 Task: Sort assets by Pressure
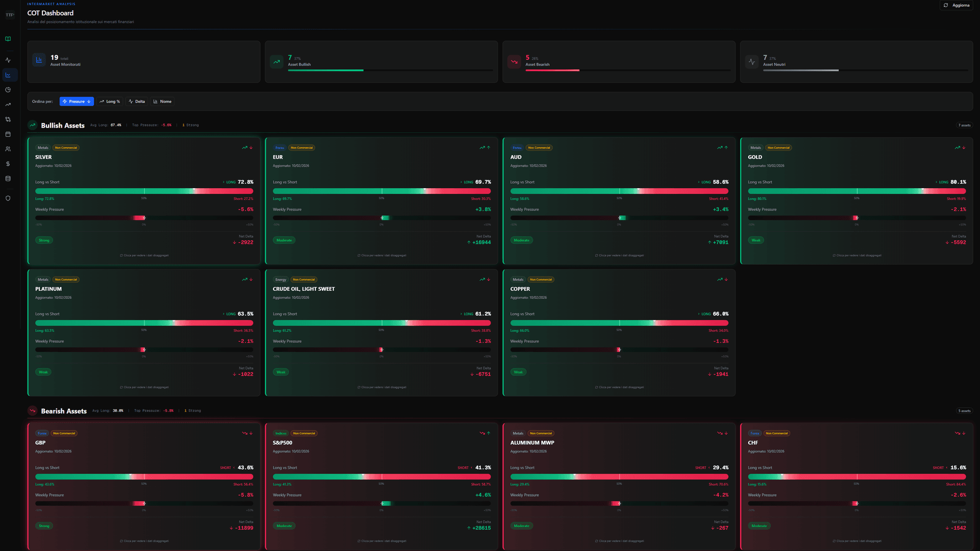pos(77,102)
